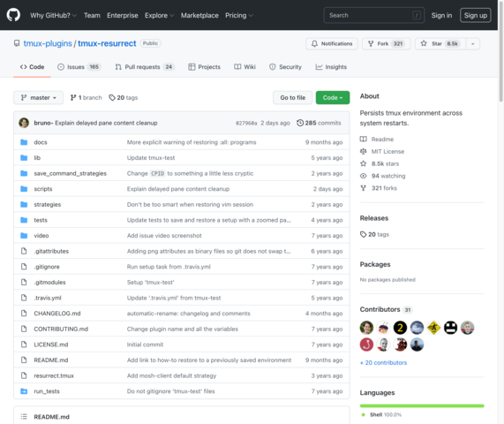Open the resurrect.tmux file
This screenshot has width=504, height=424.
(54, 375)
